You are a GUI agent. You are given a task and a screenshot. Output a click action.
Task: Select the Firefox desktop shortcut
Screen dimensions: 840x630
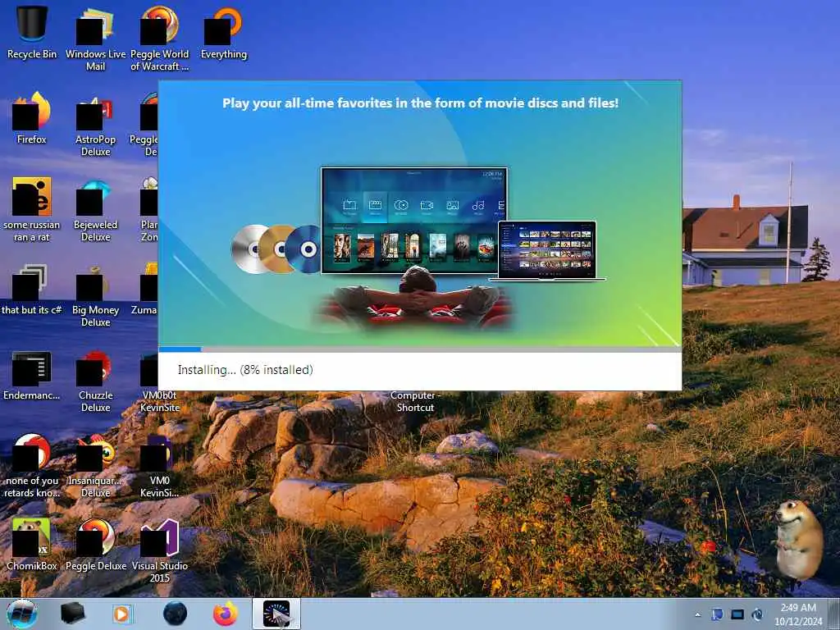click(32, 118)
